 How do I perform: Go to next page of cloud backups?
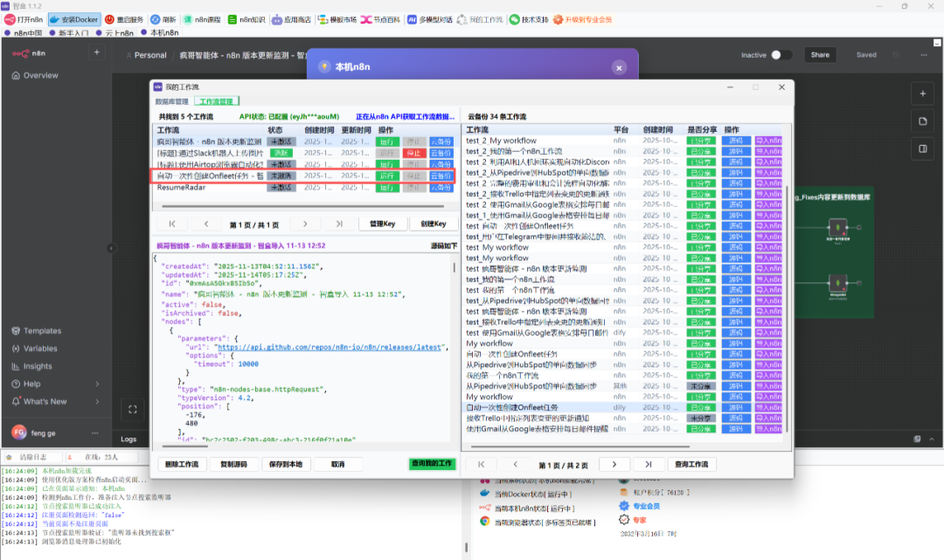pos(614,465)
